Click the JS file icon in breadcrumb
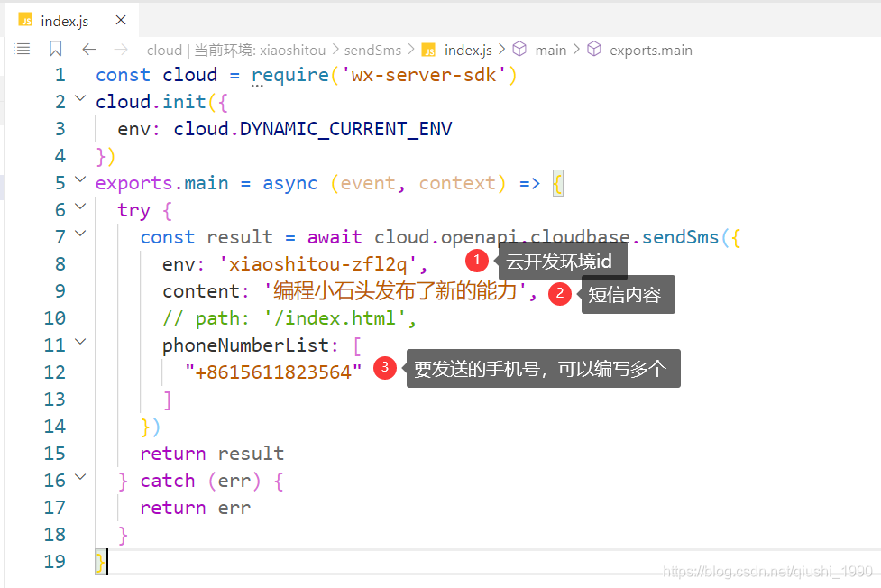Screen dimensions: 881x588 coord(428,50)
